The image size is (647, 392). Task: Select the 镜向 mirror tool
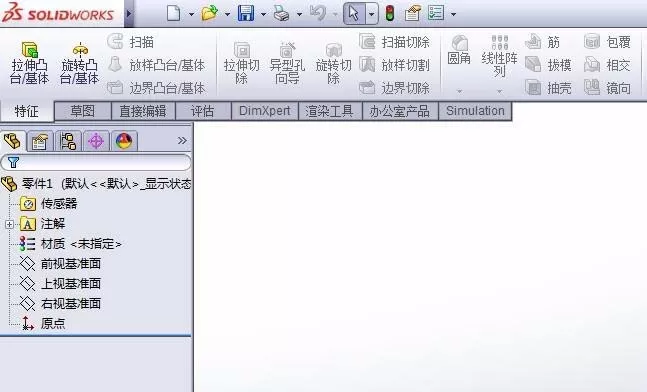click(607, 87)
